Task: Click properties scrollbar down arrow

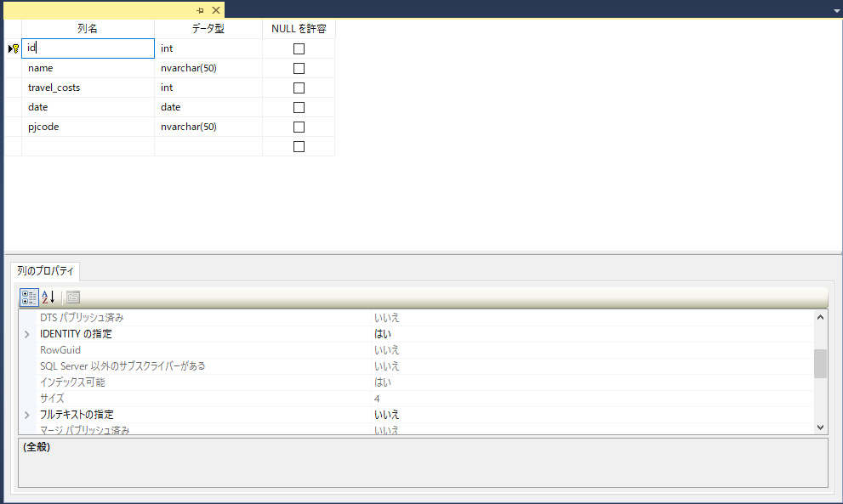Action: [820, 428]
